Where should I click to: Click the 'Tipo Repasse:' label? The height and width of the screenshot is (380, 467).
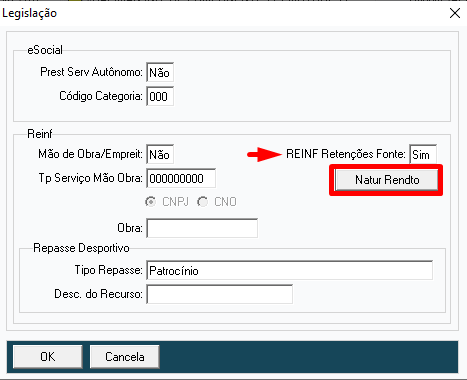click(x=108, y=270)
